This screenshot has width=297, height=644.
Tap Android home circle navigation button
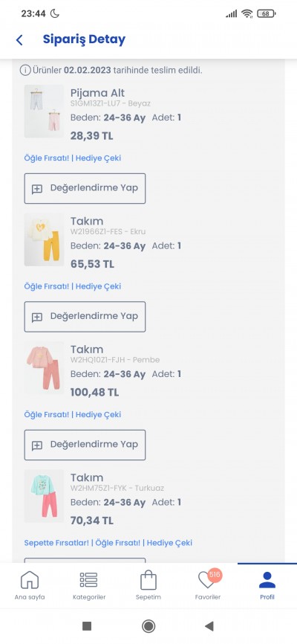pos(148,626)
